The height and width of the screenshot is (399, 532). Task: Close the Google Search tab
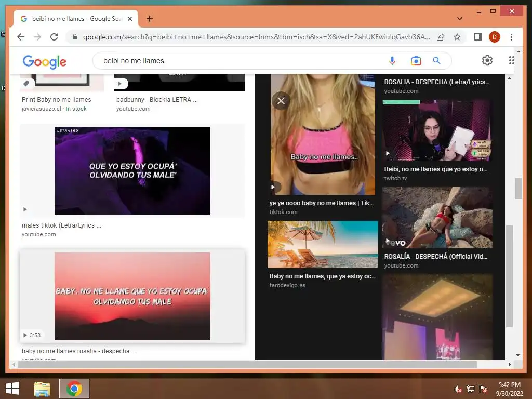129,19
